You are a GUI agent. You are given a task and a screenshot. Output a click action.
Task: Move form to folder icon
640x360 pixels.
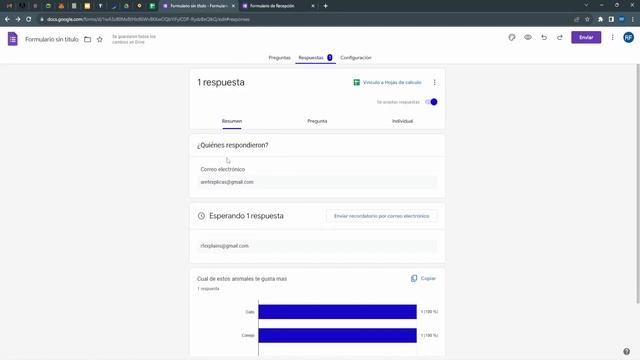87,40
